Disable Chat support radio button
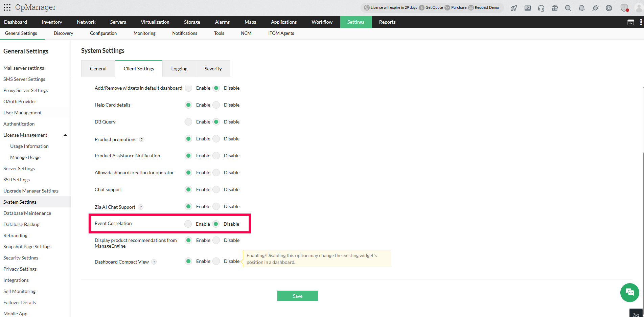This screenshot has width=644, height=317. (216, 189)
